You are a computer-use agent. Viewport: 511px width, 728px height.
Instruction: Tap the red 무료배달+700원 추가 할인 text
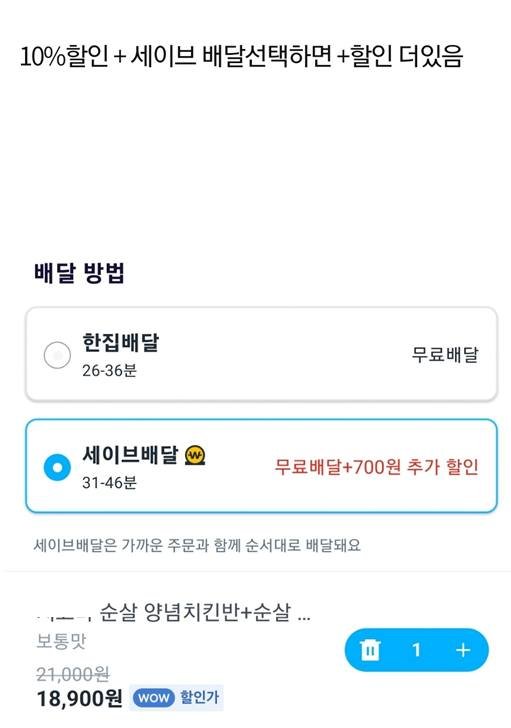click(376, 467)
